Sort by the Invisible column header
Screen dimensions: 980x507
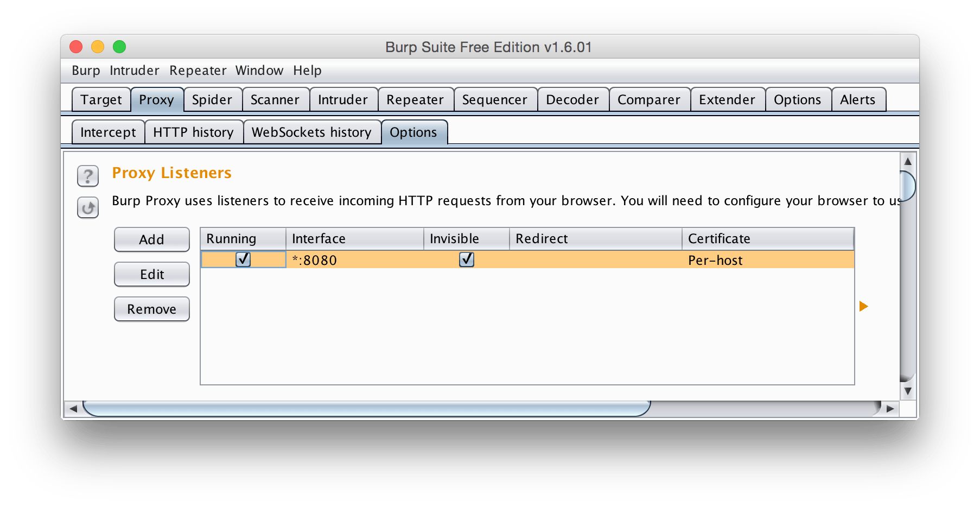[x=467, y=239]
